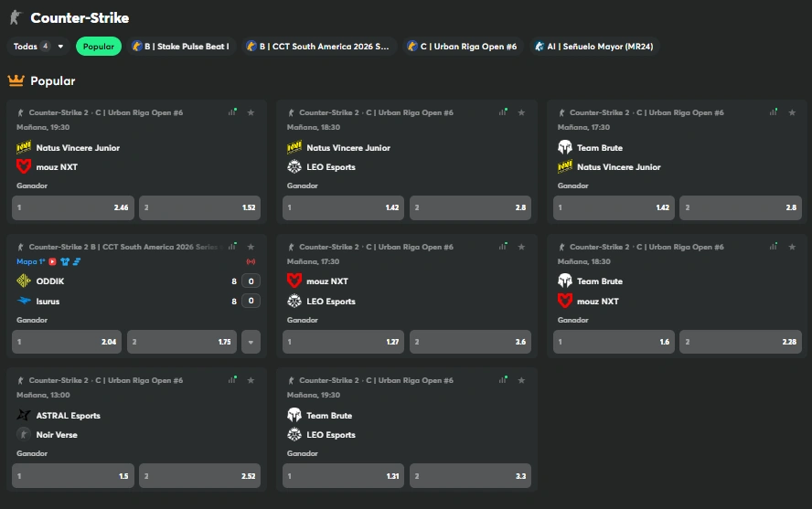Bet on mouz NXT at 1.52
The width and height of the screenshot is (812, 509).
(x=200, y=207)
